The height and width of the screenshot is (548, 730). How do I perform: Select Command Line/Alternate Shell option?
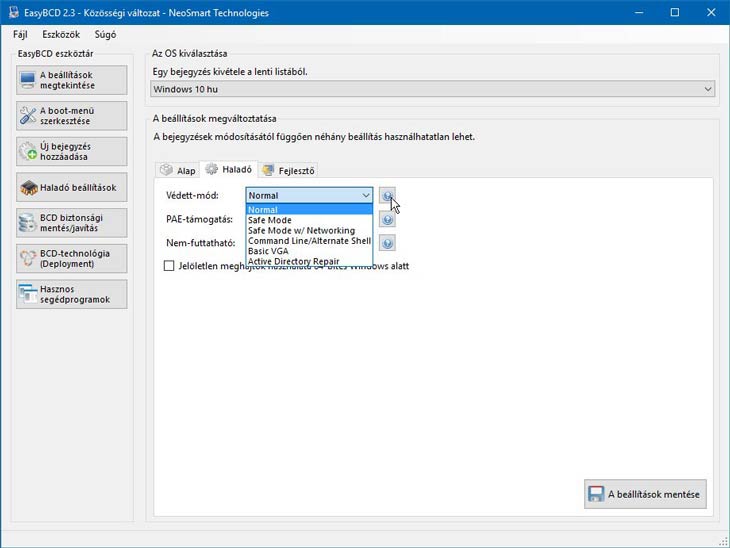pos(309,241)
